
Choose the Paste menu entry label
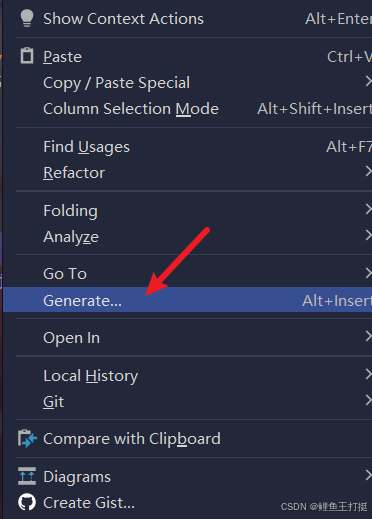tap(62, 57)
